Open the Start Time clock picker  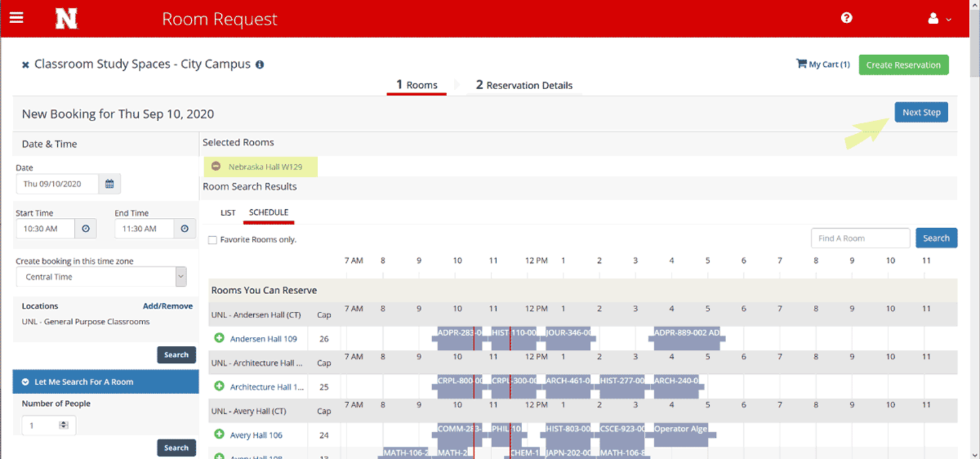click(x=86, y=229)
